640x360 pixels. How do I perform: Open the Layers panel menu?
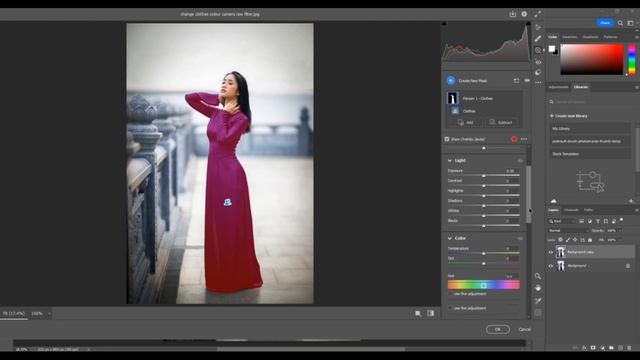(636, 210)
